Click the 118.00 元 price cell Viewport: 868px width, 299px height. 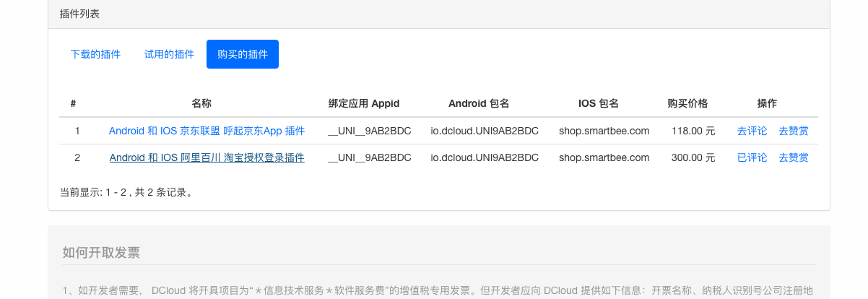pyautogui.click(x=693, y=131)
